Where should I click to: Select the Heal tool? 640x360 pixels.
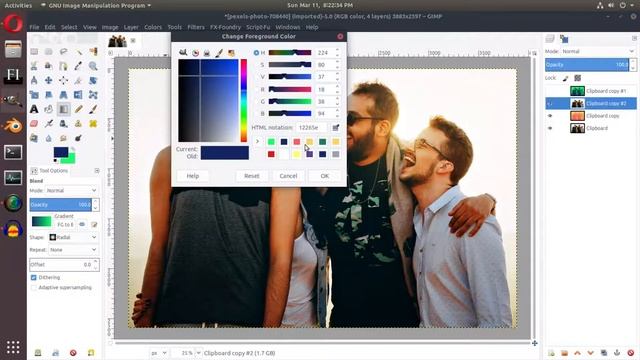(93, 123)
